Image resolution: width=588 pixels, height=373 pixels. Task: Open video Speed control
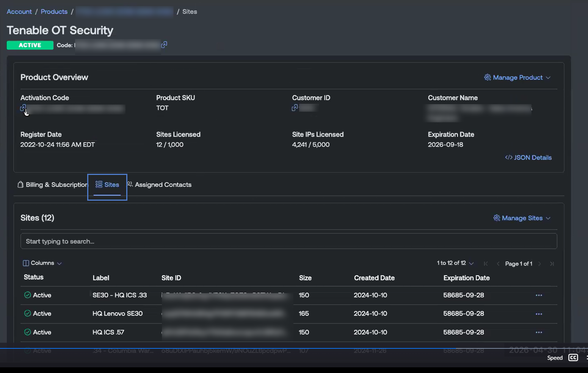pos(555,358)
